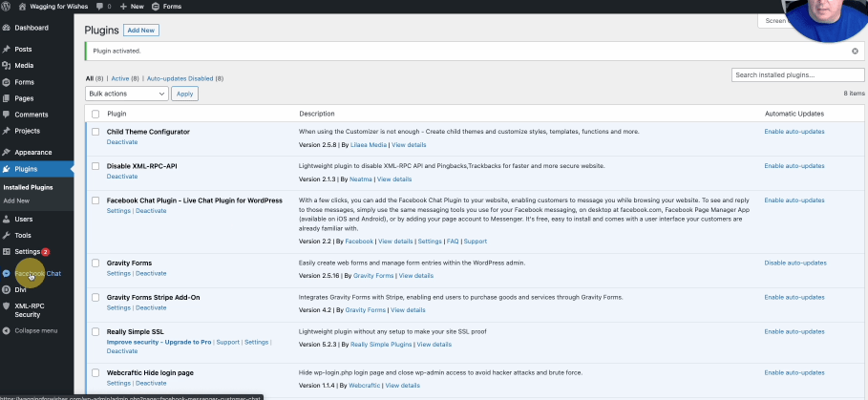Toggle the select-all checkbox in the table header
868x400 pixels.
click(95, 114)
